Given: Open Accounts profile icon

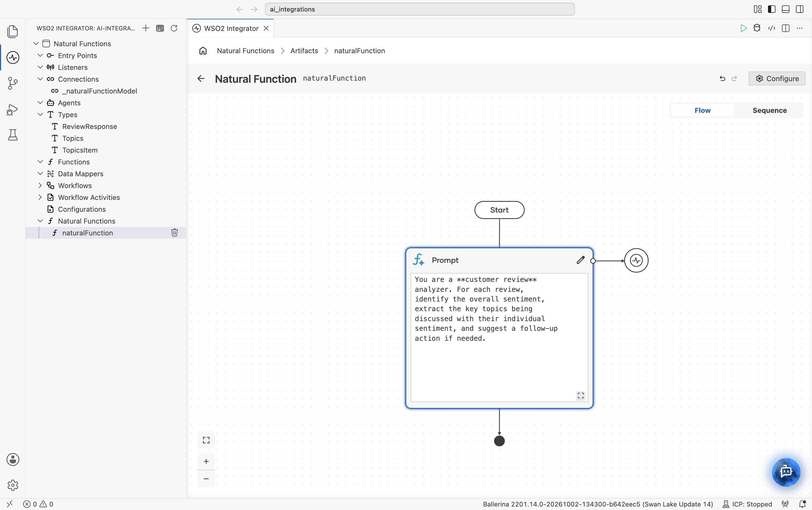Looking at the screenshot, I should (13, 459).
